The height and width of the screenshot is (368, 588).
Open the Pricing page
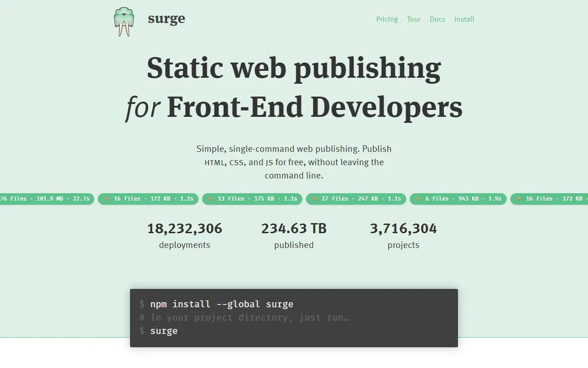coord(387,19)
